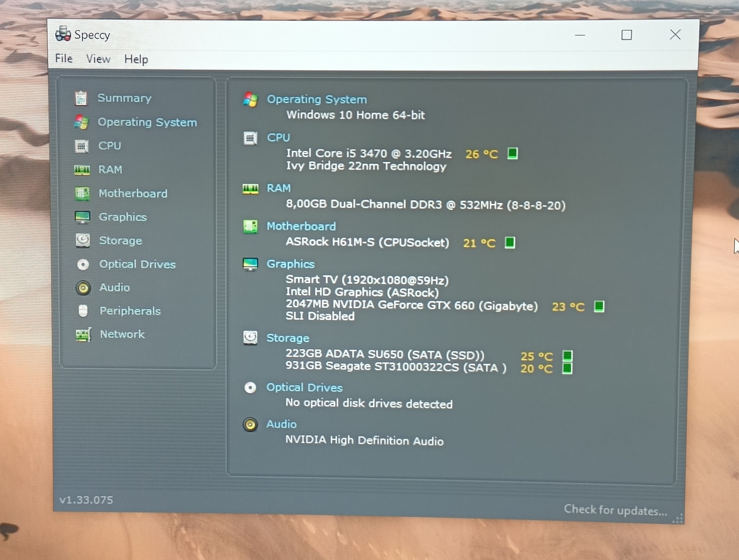Click the Intel Core i5 3470 @ 3.20GHz text
Image resolution: width=739 pixels, height=560 pixels.
point(369,154)
